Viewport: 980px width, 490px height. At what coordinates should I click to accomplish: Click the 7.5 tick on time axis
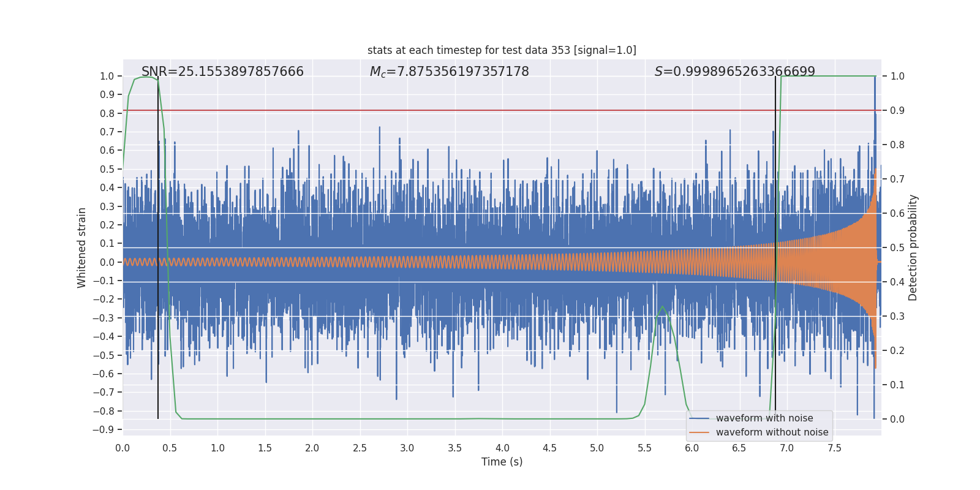pos(834,448)
